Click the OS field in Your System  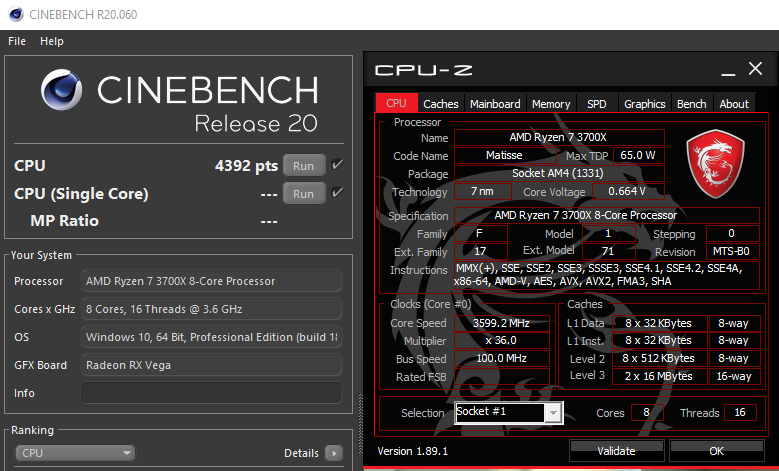coord(211,337)
